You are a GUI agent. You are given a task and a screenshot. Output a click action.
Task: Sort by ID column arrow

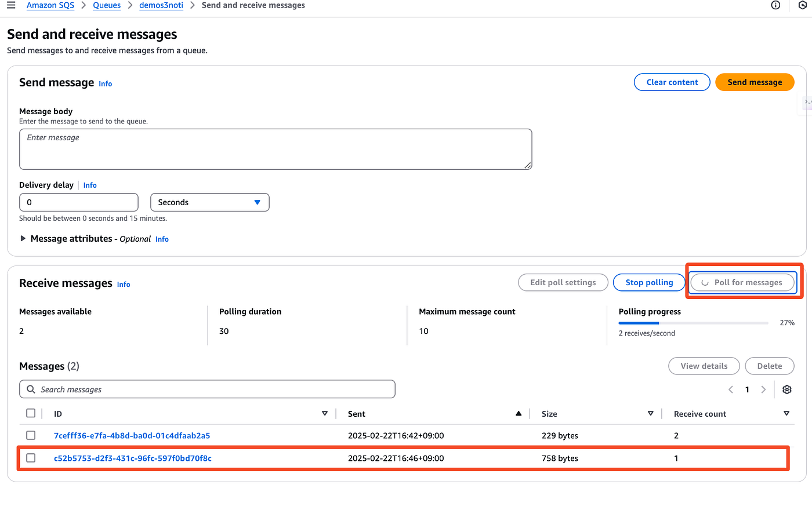click(325, 414)
